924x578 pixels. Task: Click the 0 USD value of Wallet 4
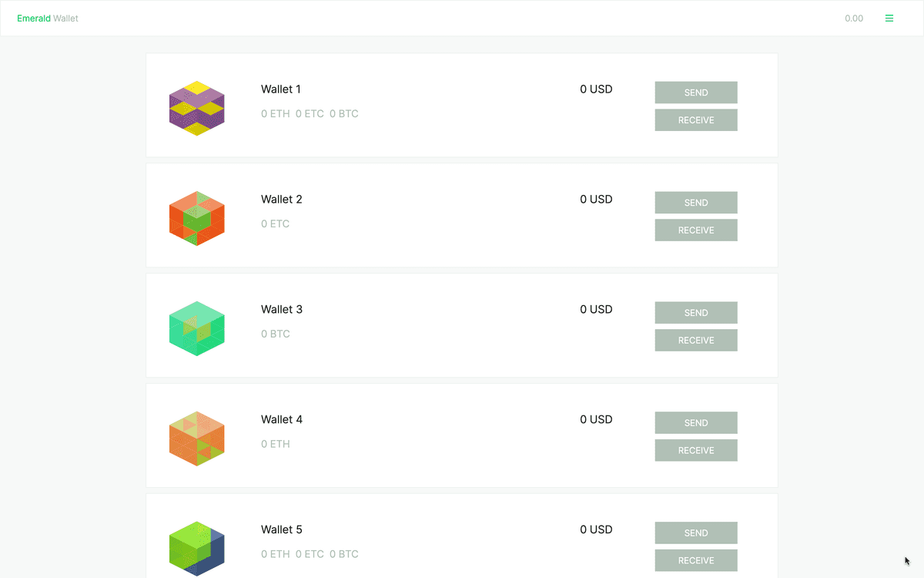(x=596, y=419)
